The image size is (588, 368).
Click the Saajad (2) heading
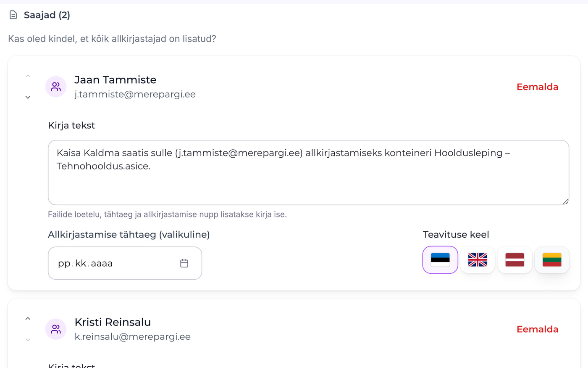click(x=47, y=15)
